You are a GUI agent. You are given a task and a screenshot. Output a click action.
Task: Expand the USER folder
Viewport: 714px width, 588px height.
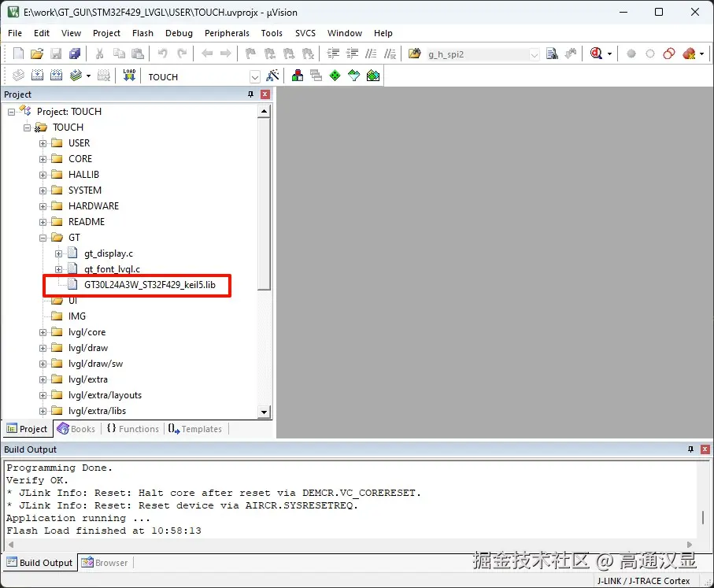[x=43, y=143]
